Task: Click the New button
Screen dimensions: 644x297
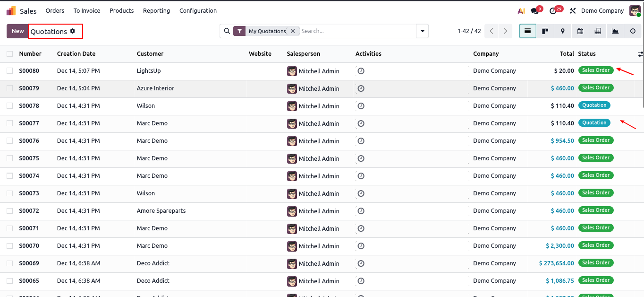Action: 17,31
